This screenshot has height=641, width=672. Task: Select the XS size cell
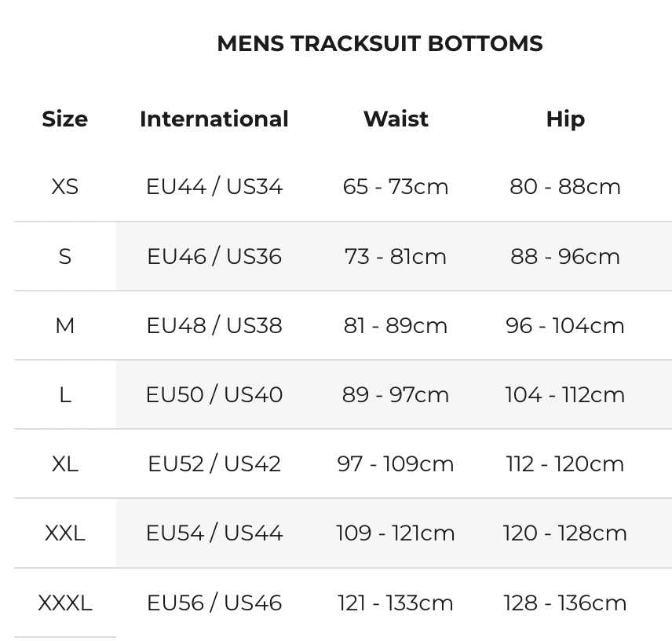[x=65, y=187]
